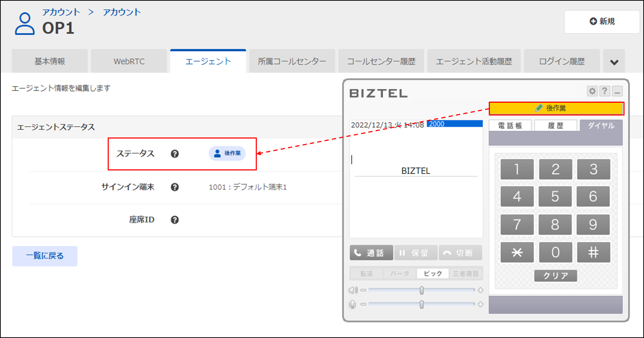Click help icon next to サインイン端末
The image size is (644, 338).
click(x=175, y=187)
